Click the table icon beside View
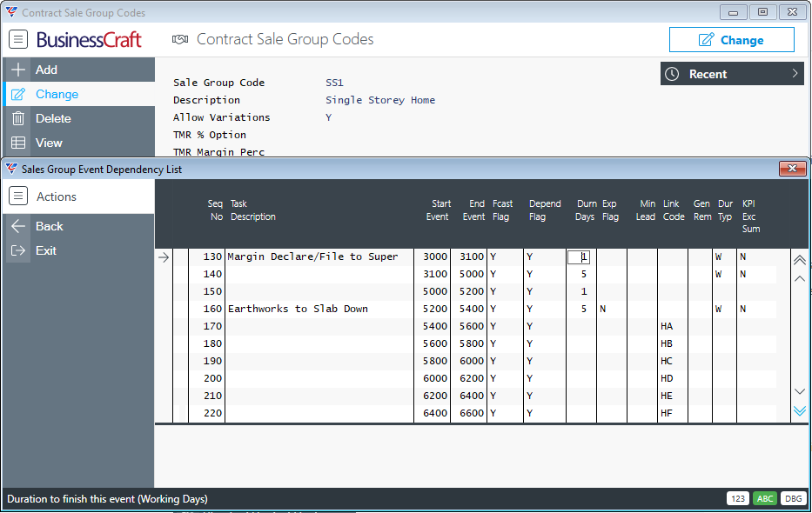Viewport: 812px width, 513px height. tap(18, 143)
